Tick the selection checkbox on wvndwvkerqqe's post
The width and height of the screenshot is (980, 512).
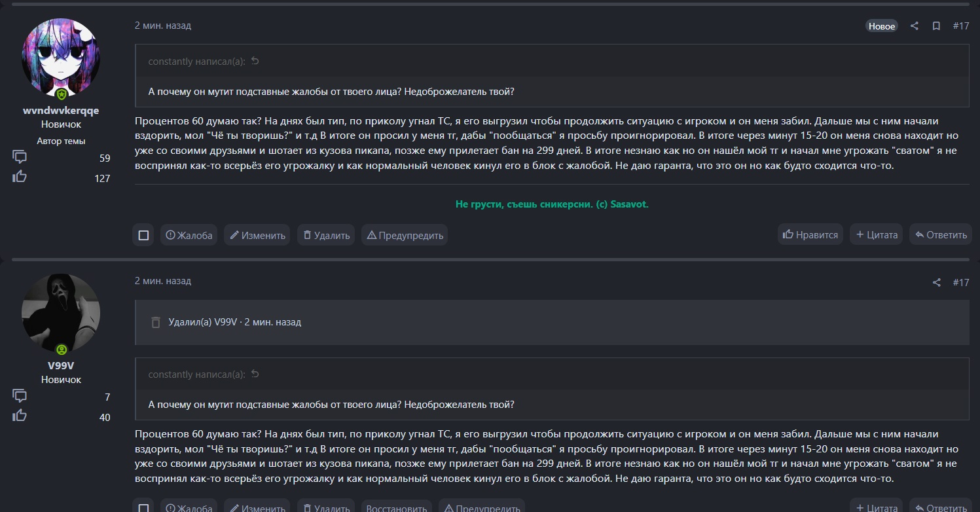tap(143, 235)
